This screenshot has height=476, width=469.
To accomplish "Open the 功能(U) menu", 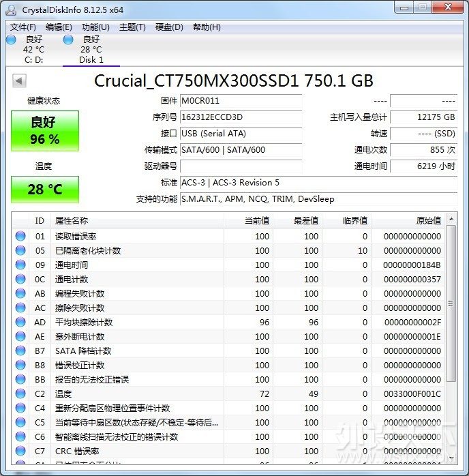I will pos(95,27).
